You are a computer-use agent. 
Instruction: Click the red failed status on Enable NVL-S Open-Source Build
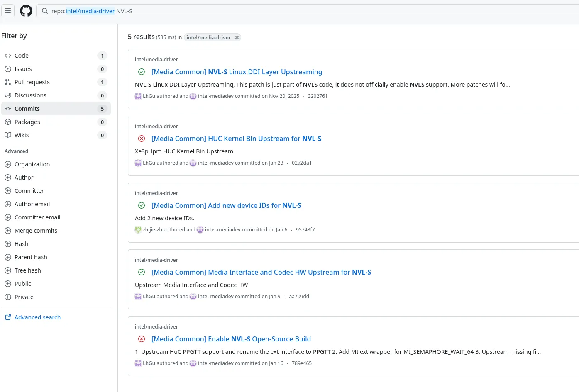(x=142, y=339)
